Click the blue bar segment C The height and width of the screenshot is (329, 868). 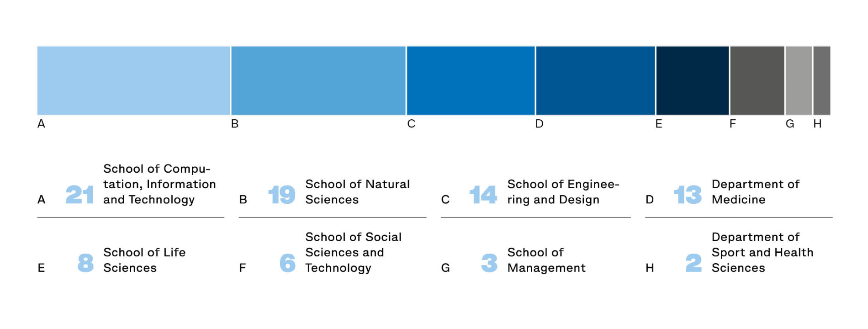(471, 80)
